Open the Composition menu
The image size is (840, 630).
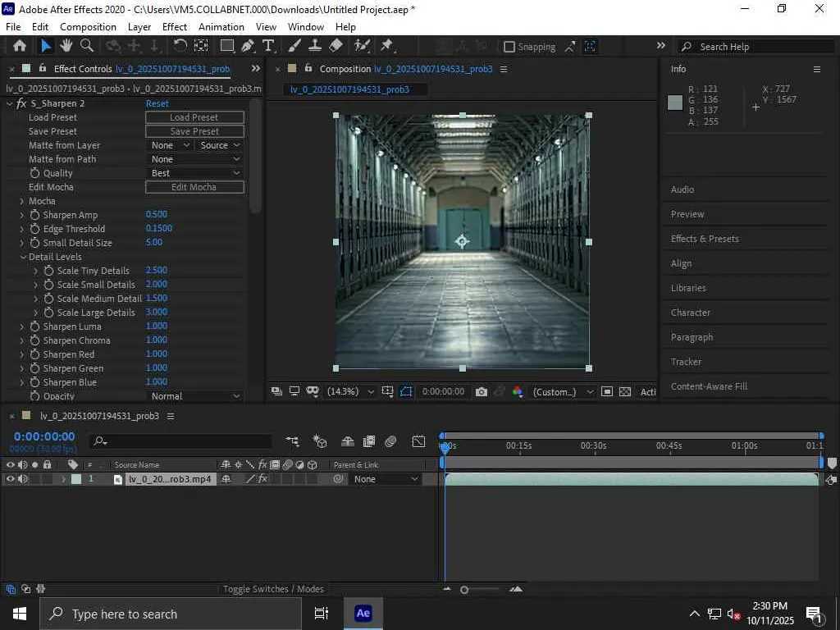click(88, 26)
